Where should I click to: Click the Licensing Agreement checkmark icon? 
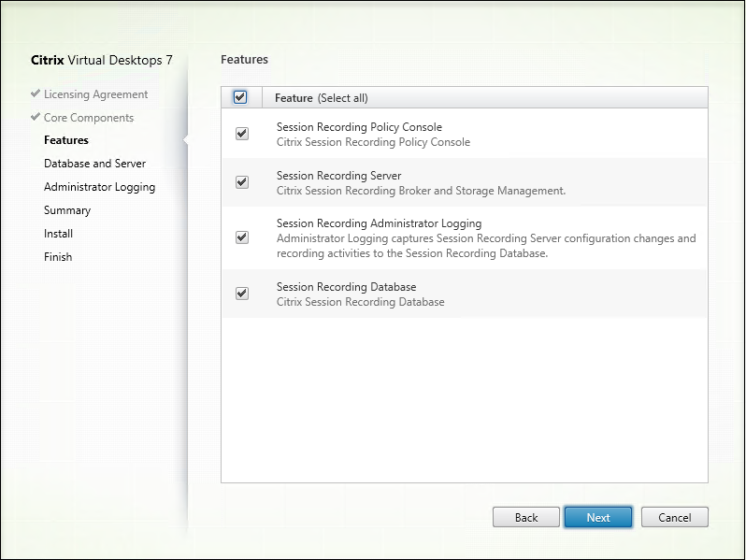(x=36, y=94)
